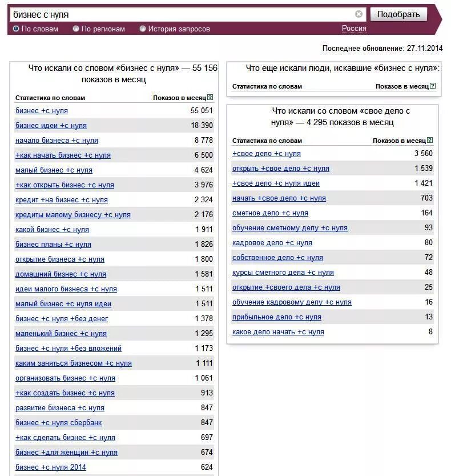Open the 'открыть +свое дело +с нуля' link
This screenshot has height=476, width=451.
click(281, 169)
